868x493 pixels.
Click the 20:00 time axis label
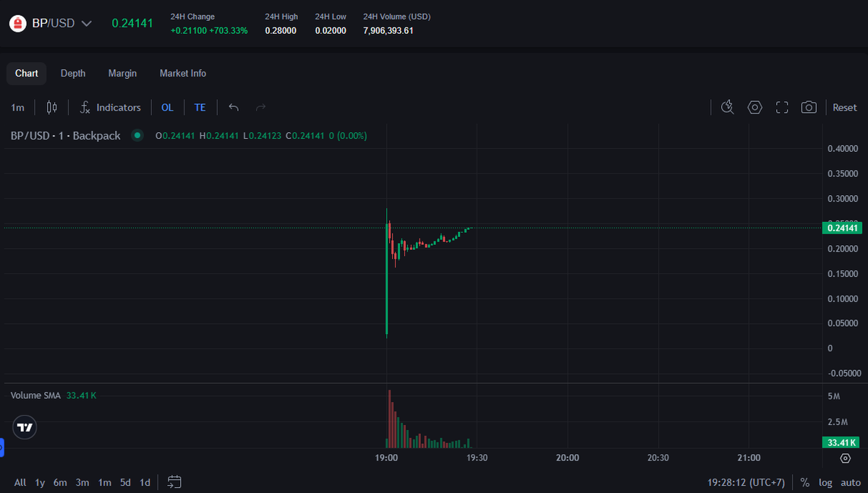point(567,458)
